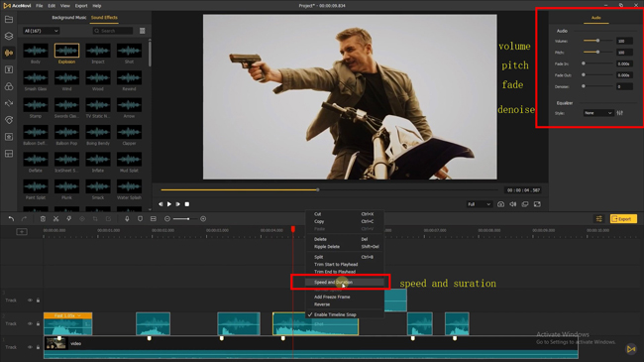
Task: Choose Speed and Duration from context menu
Action: coord(344,283)
